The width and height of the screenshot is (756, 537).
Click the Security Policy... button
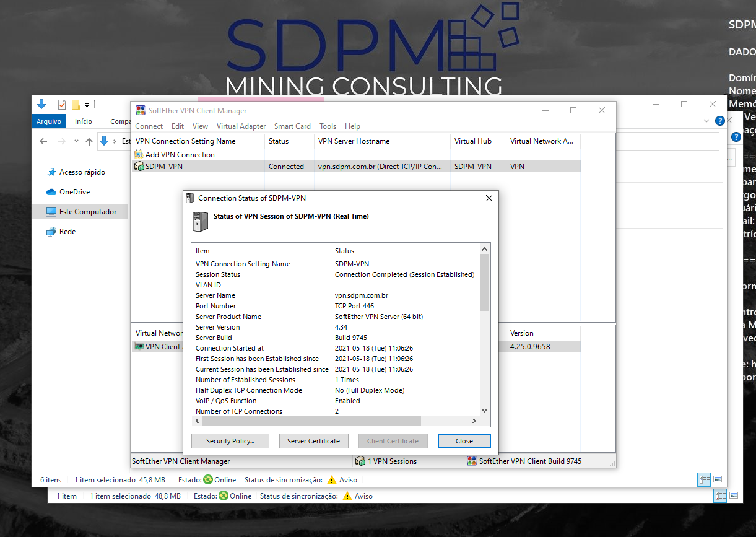[x=230, y=441]
